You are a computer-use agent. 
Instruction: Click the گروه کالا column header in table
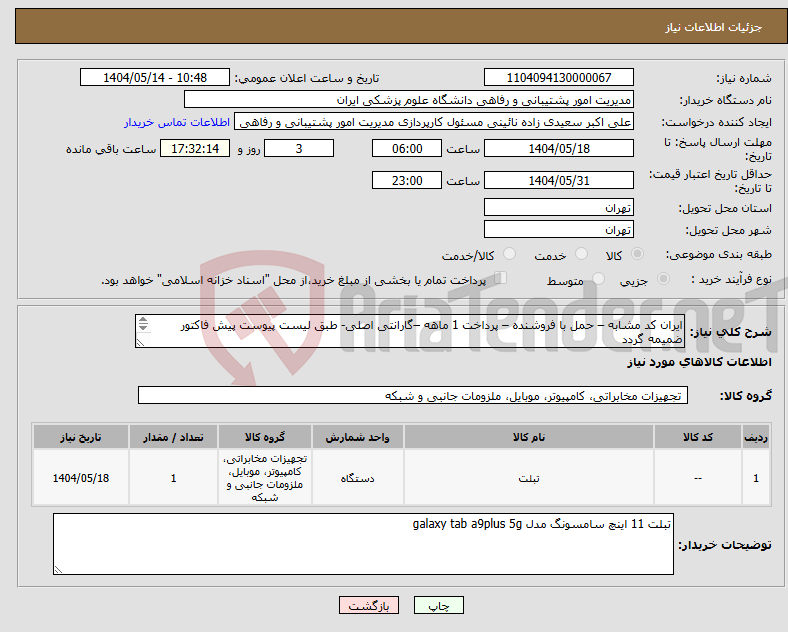pos(265,437)
